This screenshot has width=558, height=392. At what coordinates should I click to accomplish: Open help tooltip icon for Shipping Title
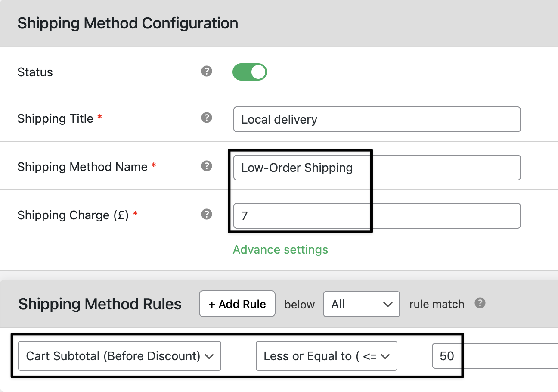[207, 118]
